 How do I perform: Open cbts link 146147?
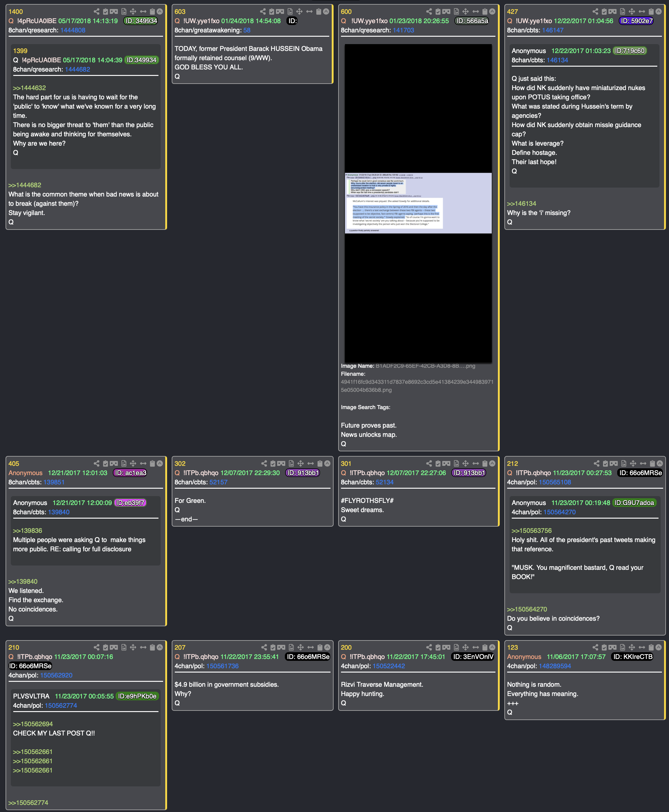tap(552, 30)
